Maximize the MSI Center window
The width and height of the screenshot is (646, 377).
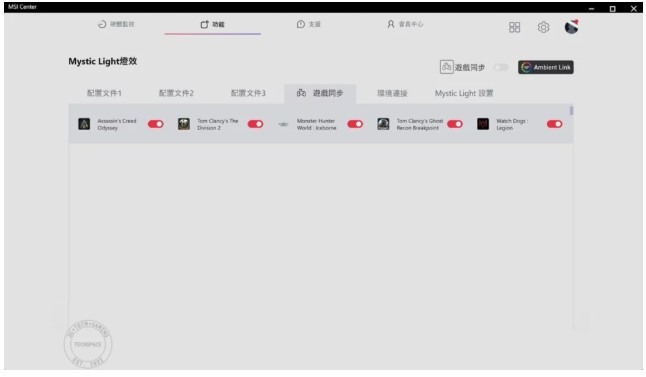click(613, 9)
